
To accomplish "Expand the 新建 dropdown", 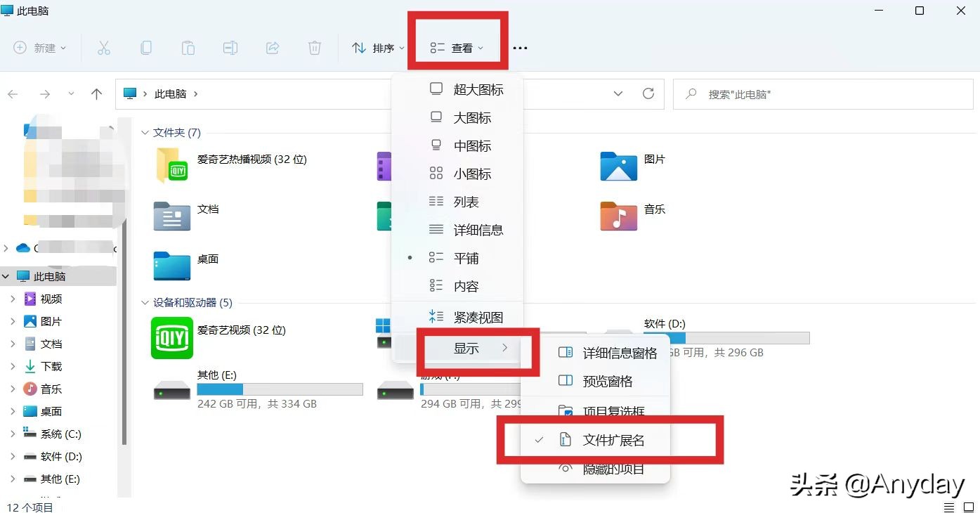I will [x=40, y=48].
